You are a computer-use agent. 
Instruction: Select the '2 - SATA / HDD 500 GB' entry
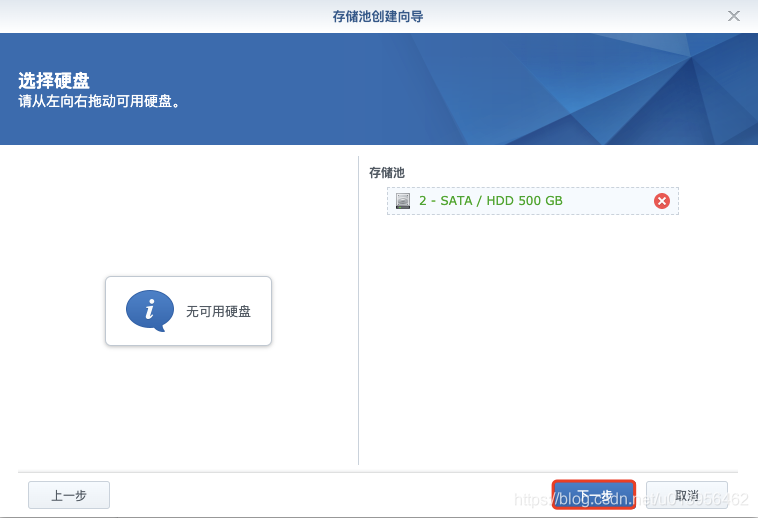click(x=533, y=201)
